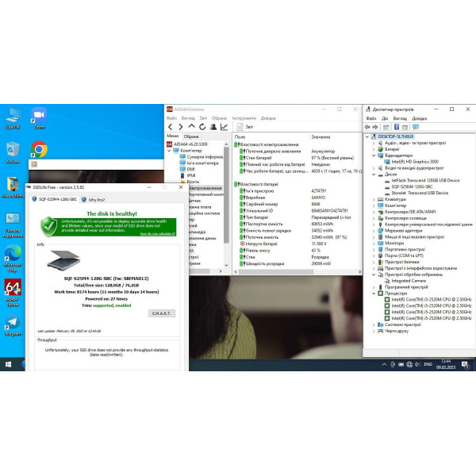
Task: Click the forward arrow in Device Manager toolbar
Action: [x=375, y=127]
